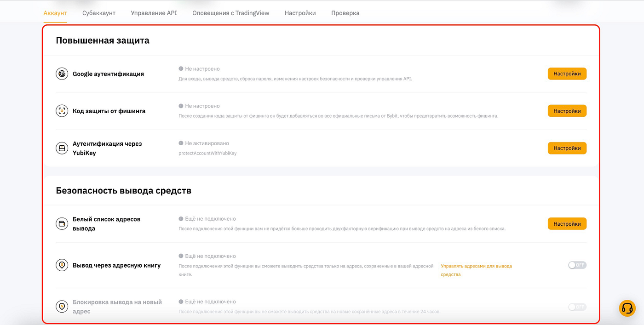The width and height of the screenshot is (644, 325).
Task: Click 'Блокировка вывода на новый адрес' label
Action: click(117, 307)
